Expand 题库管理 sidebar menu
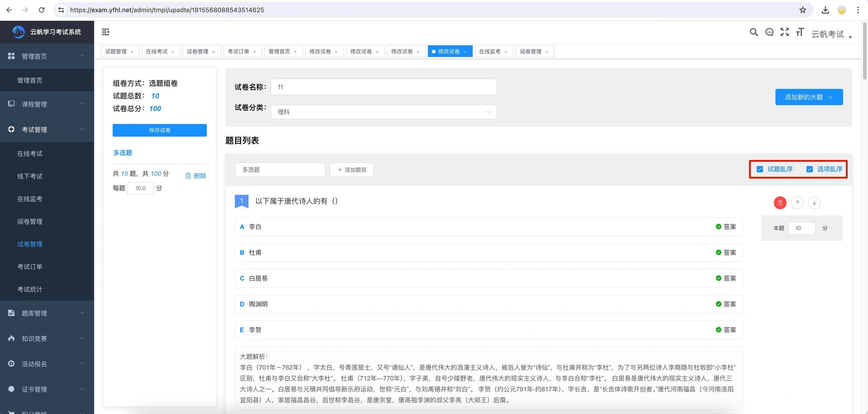 pyautogui.click(x=47, y=313)
